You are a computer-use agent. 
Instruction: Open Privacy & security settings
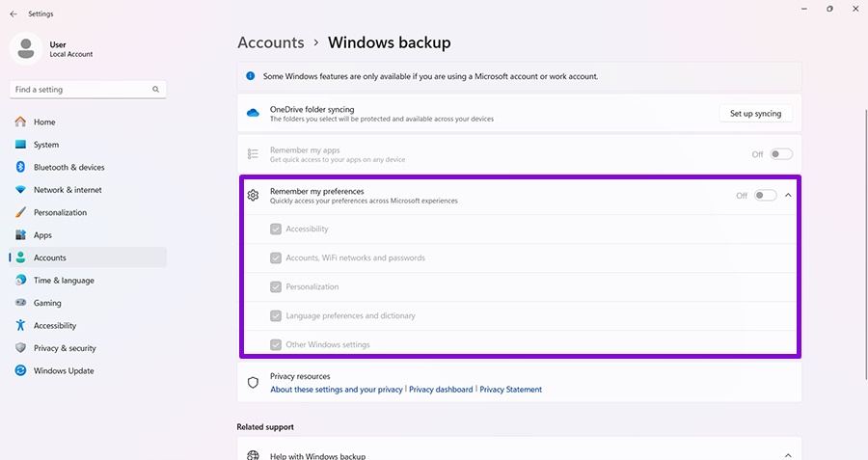coord(88,348)
